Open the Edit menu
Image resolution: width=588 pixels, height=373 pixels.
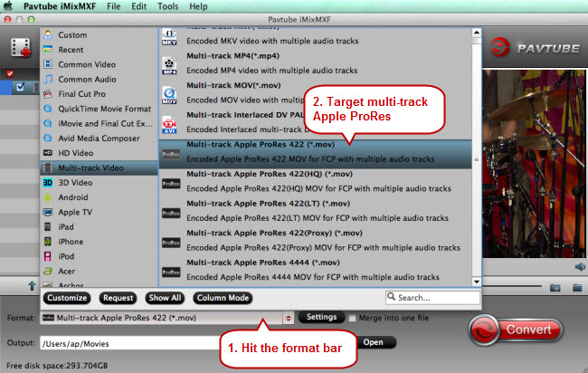138,6
